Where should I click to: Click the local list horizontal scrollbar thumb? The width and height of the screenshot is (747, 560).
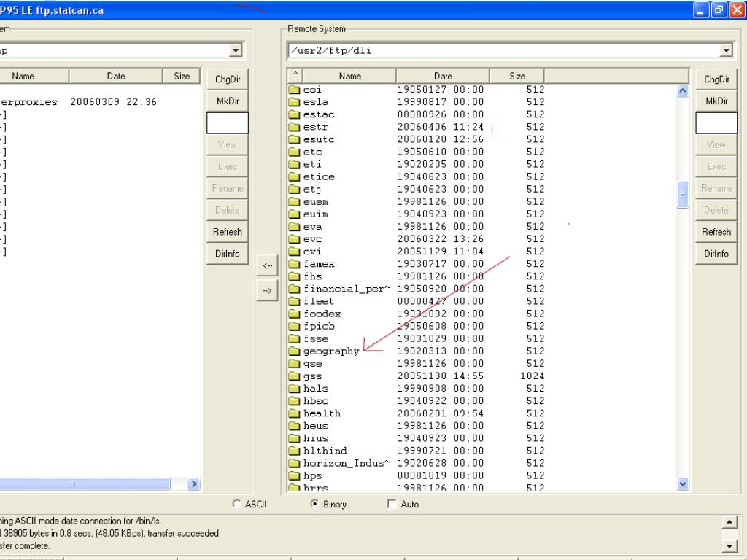coord(85,484)
